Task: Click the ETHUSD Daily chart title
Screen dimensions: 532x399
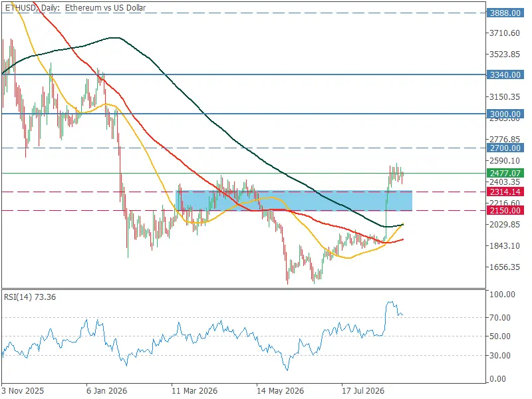Action: click(x=75, y=7)
